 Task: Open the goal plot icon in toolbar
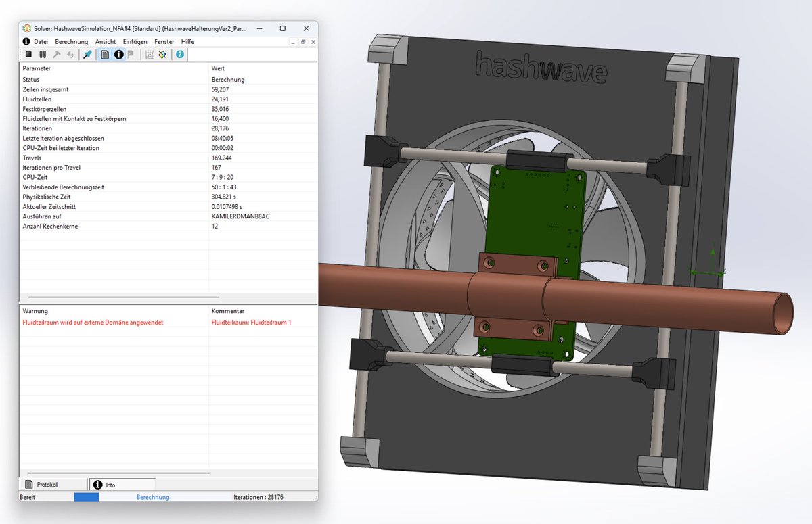162,55
